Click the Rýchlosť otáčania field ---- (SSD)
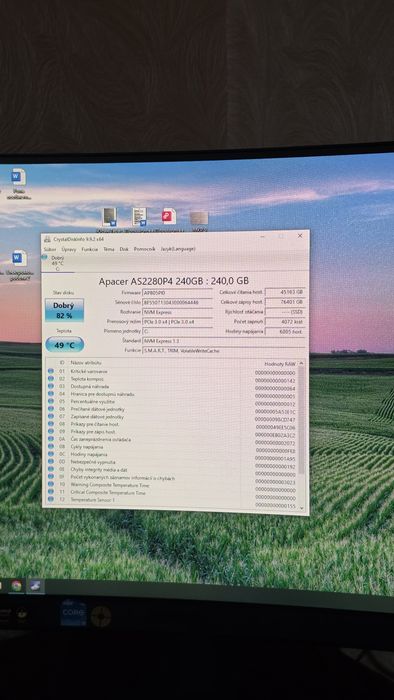394x700 pixels. 286,312
